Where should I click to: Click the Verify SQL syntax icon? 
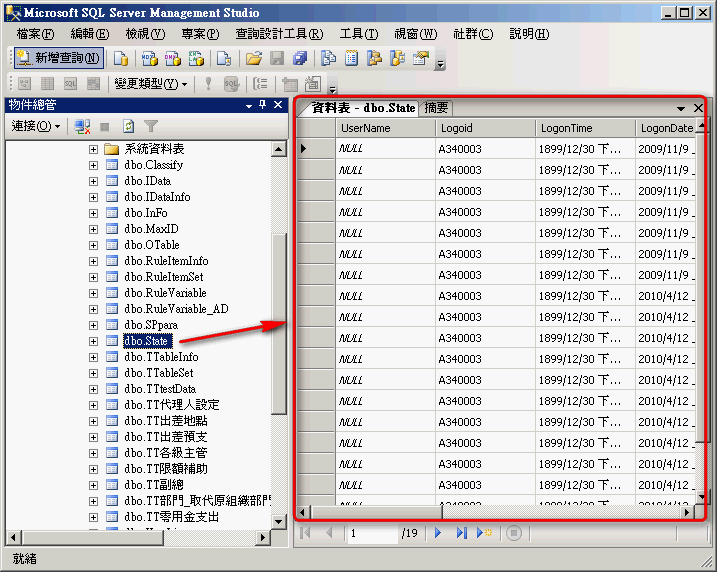(231, 84)
